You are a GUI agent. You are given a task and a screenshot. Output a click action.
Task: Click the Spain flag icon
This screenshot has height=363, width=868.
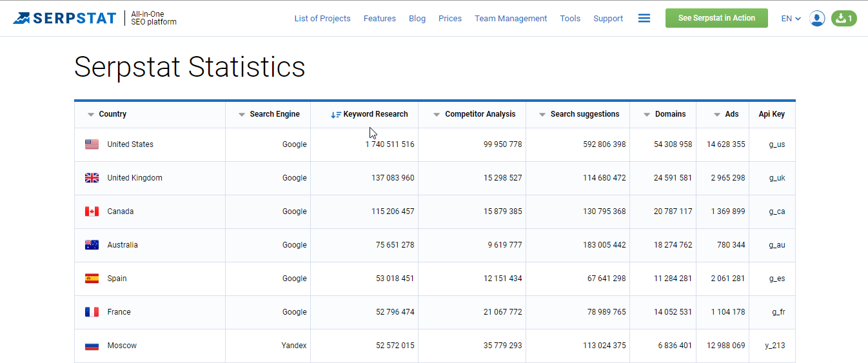[92, 279]
